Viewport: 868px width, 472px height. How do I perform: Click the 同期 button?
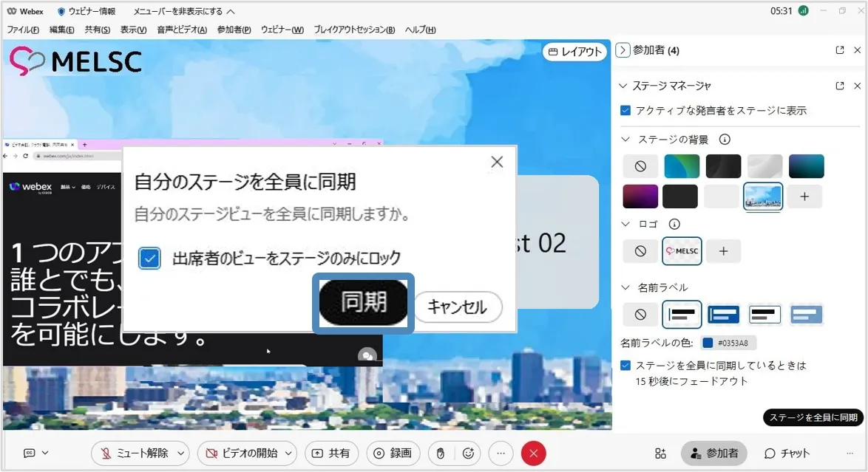(363, 303)
